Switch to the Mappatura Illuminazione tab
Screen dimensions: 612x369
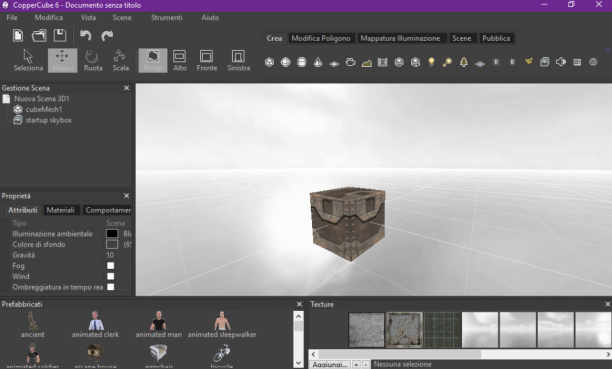[400, 38]
